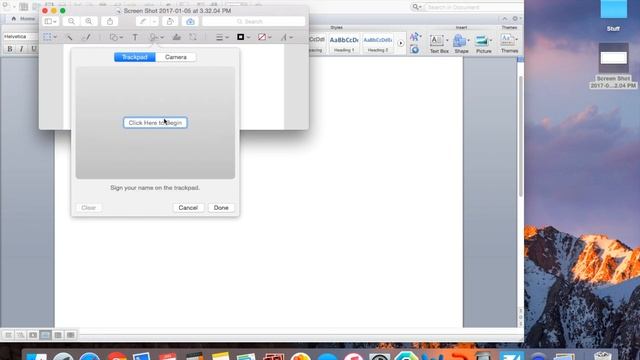Click the Trash icon in the Dock
This screenshot has height=360, width=640.
coord(603,356)
